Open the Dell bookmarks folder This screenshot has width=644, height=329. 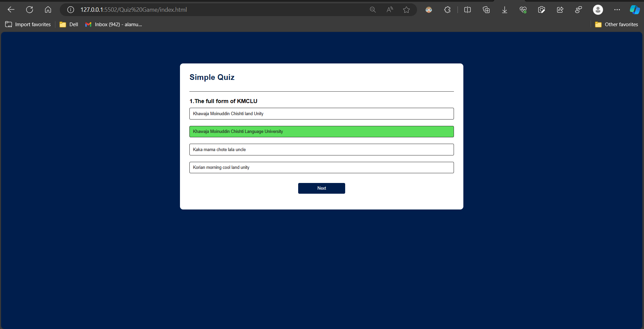pos(69,25)
